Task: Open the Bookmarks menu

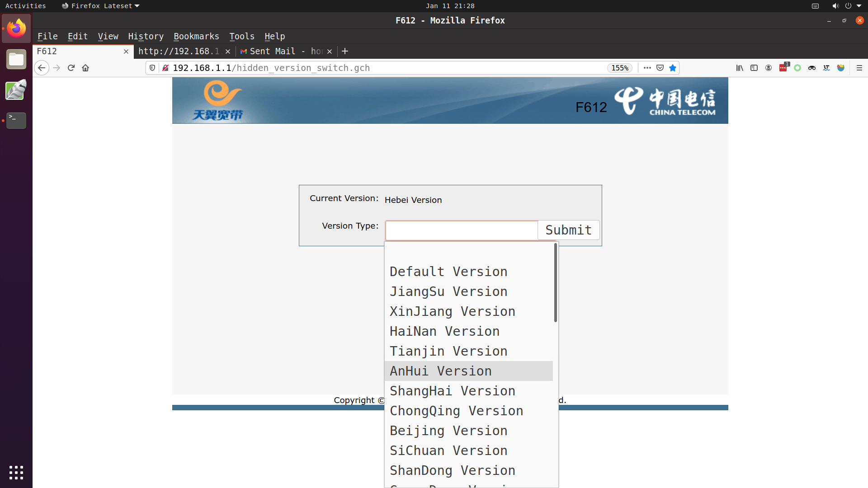Action: coord(196,36)
